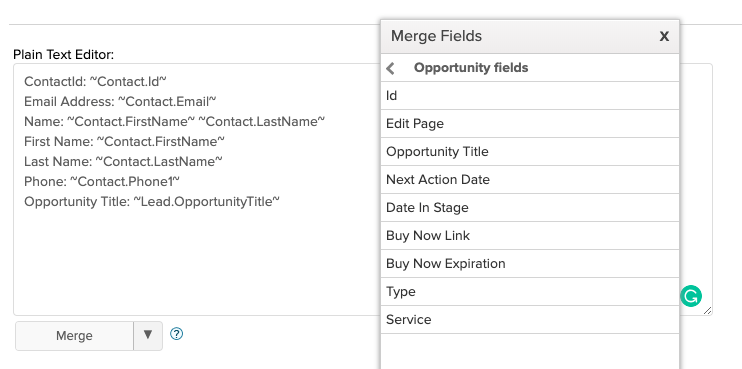Click the green Grammarly icon
742x369 pixels.
[691, 296]
